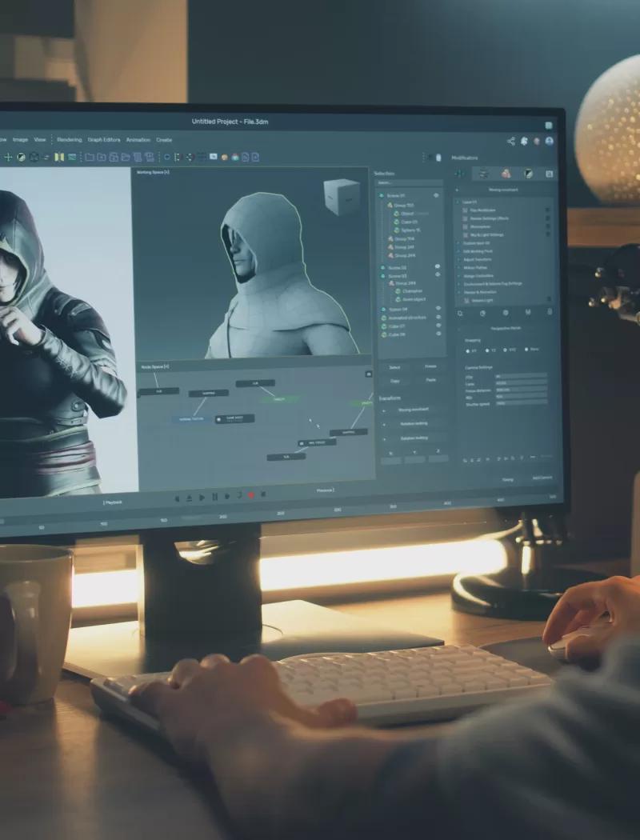Select the XY snapping radio button
The image size is (640, 840).
468,351
